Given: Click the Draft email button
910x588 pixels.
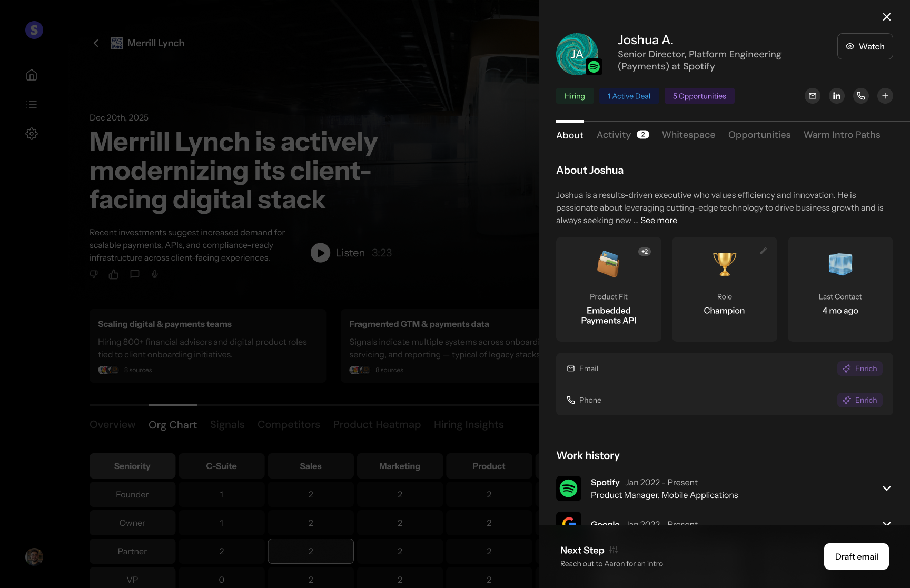Looking at the screenshot, I should [856, 556].
